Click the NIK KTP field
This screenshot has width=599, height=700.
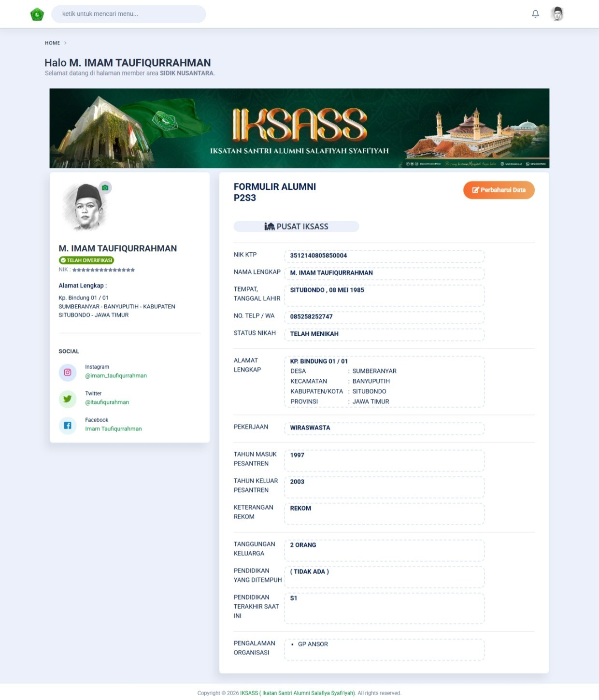[x=384, y=256]
